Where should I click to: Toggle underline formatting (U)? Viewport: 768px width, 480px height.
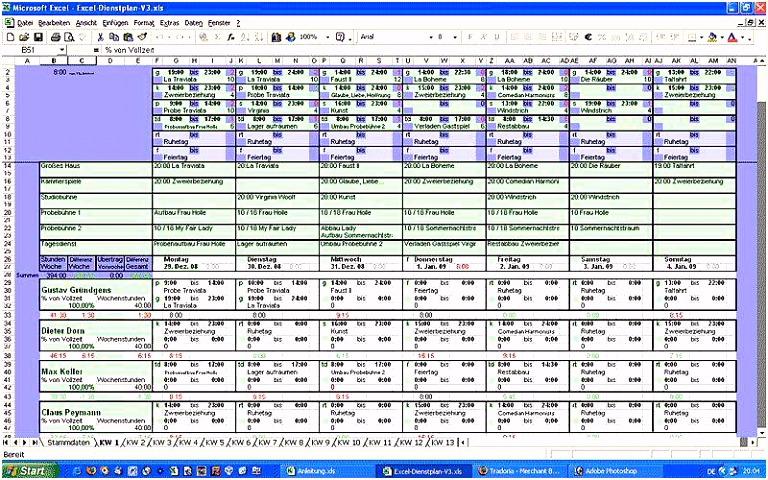click(x=497, y=37)
